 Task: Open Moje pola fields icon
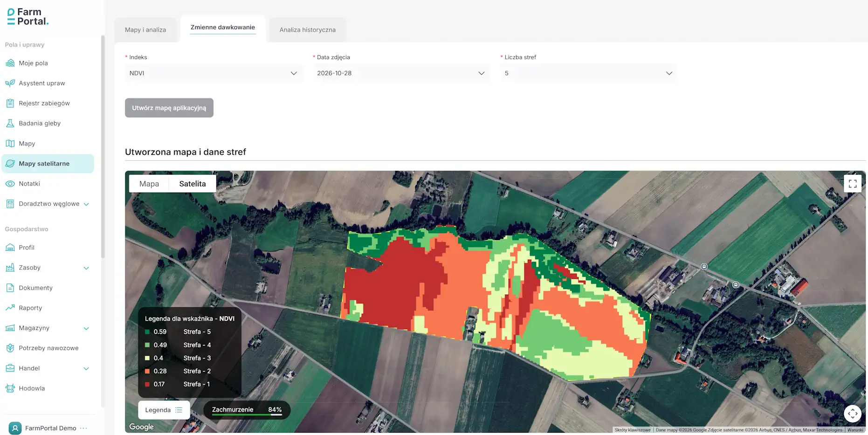click(10, 63)
